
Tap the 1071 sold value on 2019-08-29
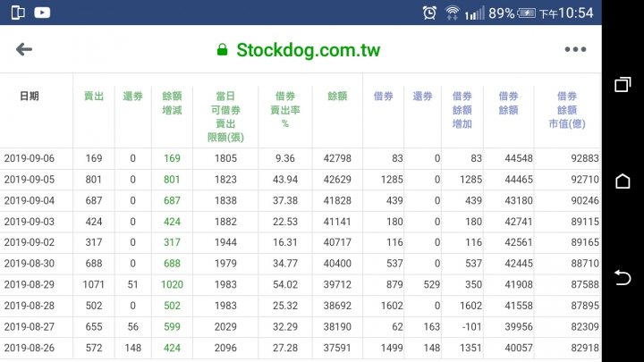(x=94, y=284)
